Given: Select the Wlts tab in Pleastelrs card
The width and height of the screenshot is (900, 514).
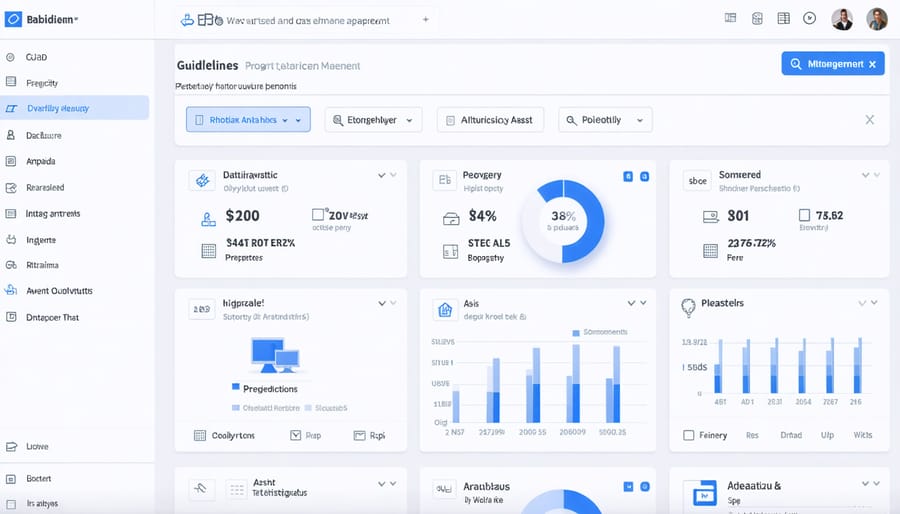Looking at the screenshot, I should [x=863, y=435].
